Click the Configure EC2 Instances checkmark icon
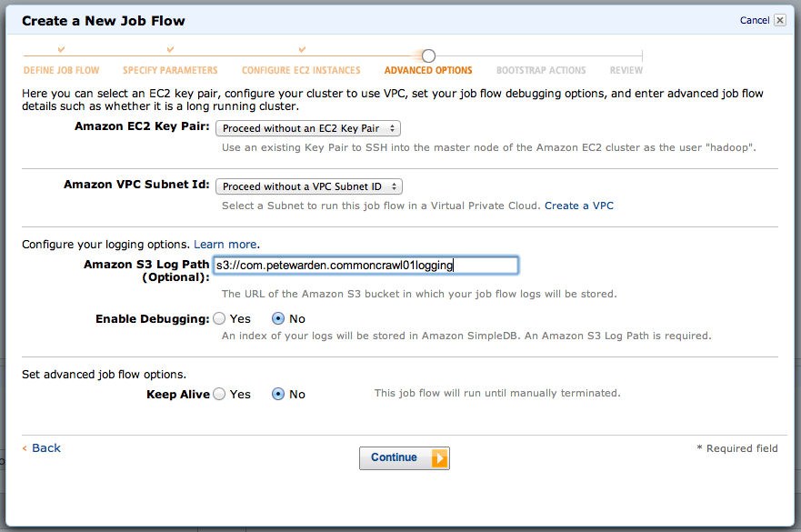 300,50
